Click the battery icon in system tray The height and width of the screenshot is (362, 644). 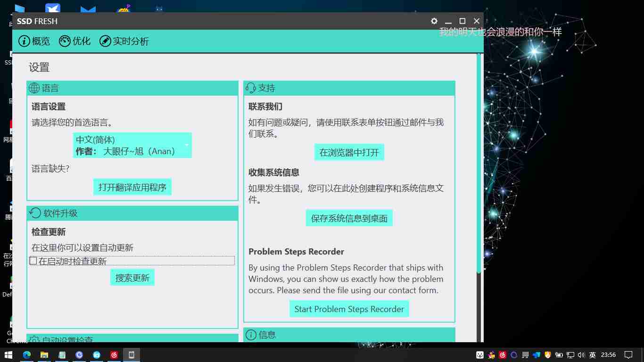click(559, 355)
